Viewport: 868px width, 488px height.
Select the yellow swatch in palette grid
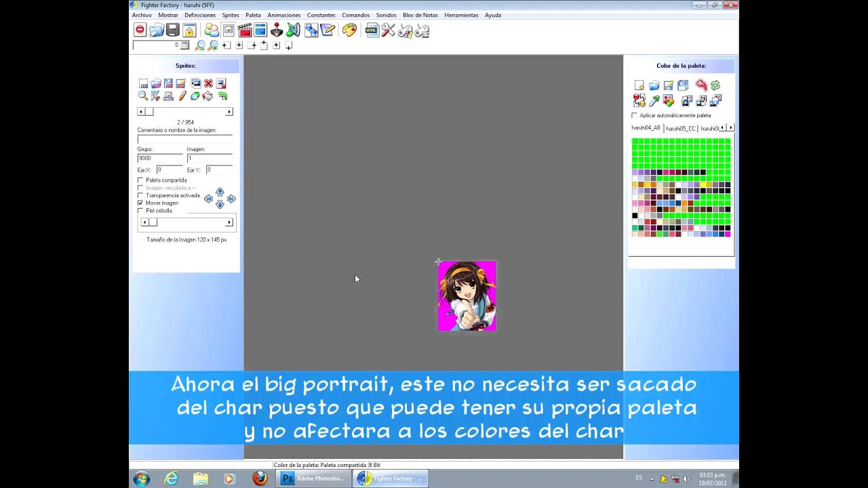point(703,184)
